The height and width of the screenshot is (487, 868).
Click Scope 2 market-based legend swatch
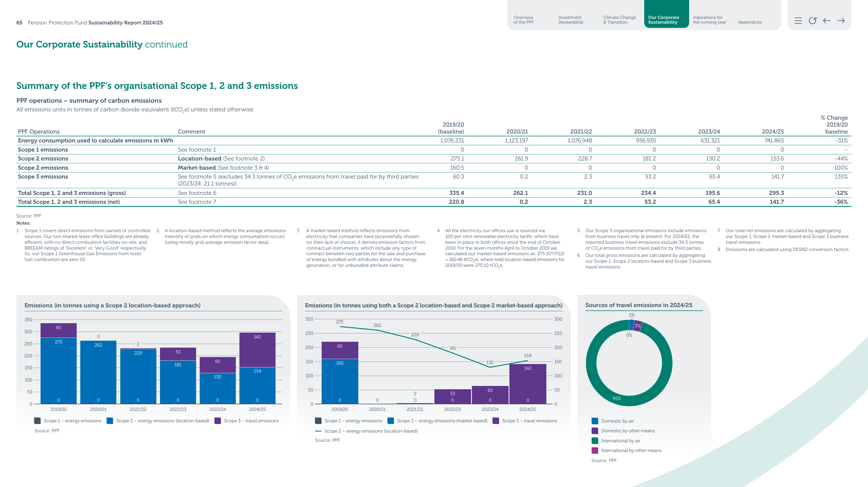click(391, 421)
